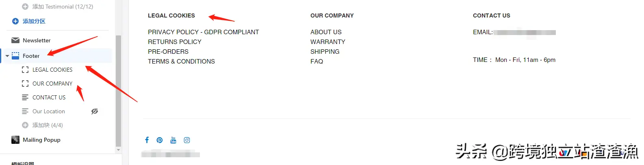The height and width of the screenshot is (165, 644).
Task: Toggle visibility of Our Location block
Action: [x=95, y=111]
